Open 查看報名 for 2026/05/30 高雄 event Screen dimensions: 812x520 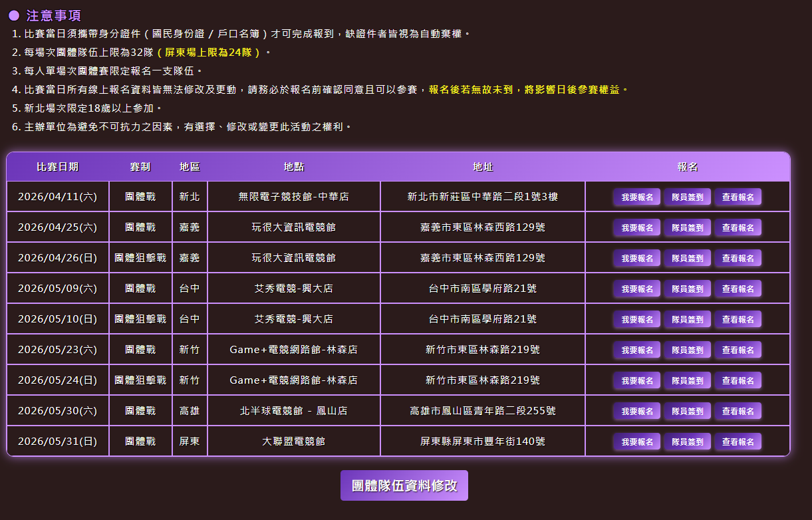point(738,411)
